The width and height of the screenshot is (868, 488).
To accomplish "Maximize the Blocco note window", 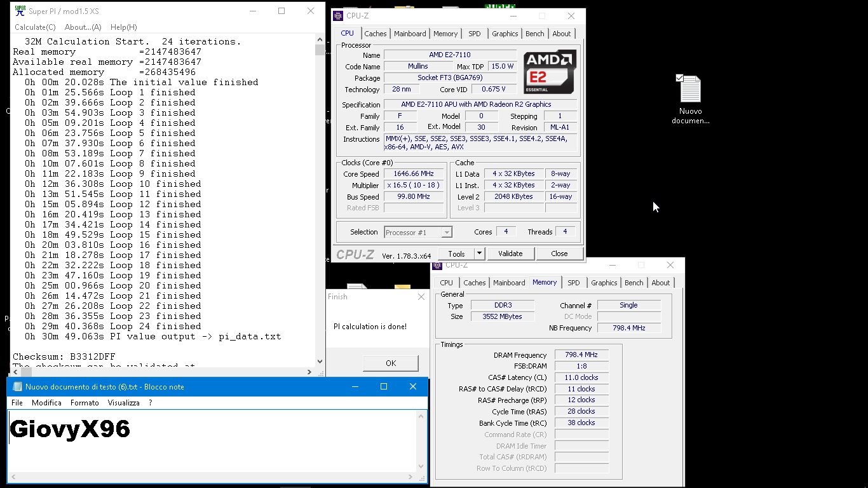I will tap(384, 386).
